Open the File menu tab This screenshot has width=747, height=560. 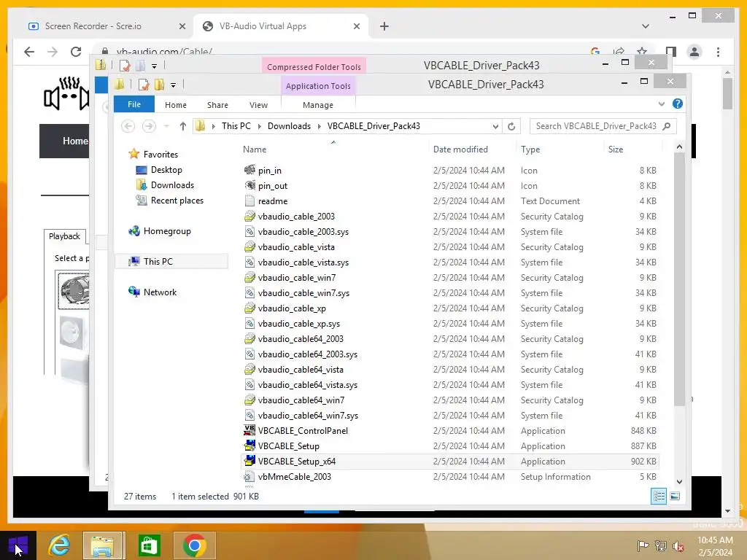tap(134, 104)
